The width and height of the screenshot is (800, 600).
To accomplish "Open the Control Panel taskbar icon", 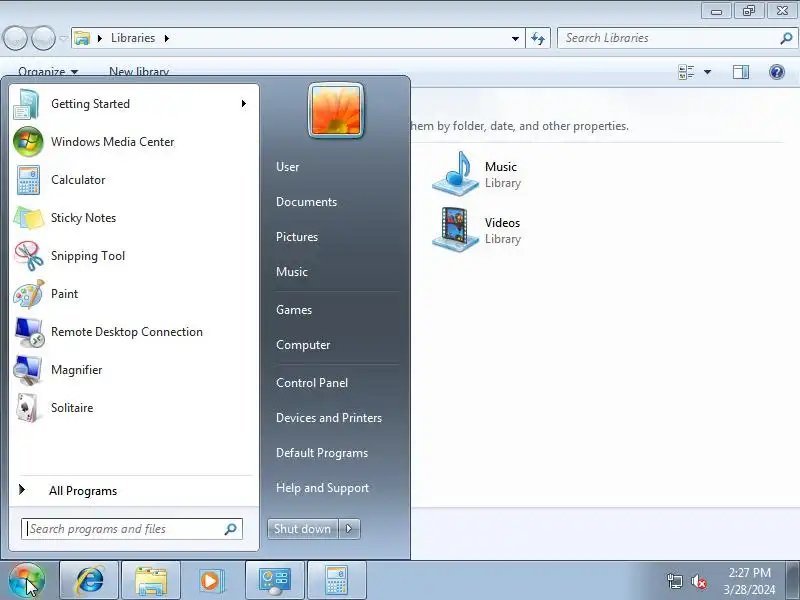I will click(274, 581).
